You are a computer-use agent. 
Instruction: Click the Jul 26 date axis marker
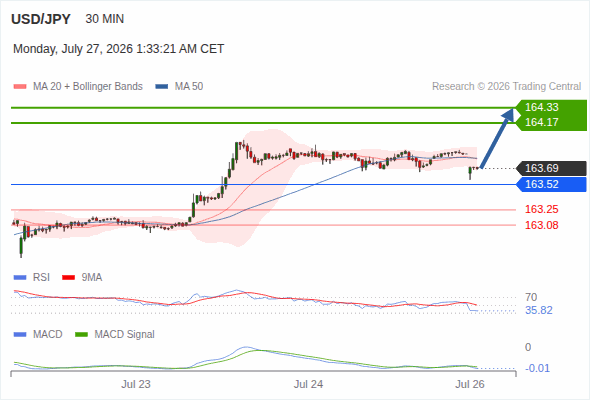pos(470,384)
